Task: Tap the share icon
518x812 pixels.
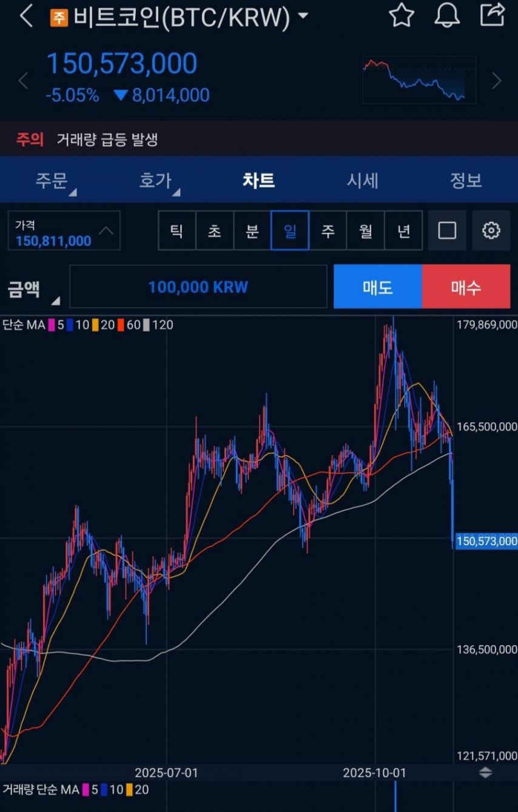Action: [493, 15]
